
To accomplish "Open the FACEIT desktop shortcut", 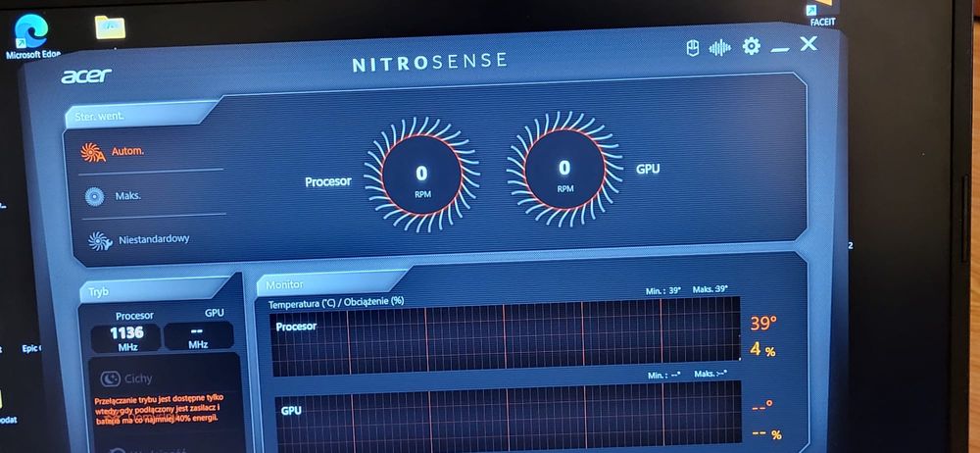I will [x=821, y=14].
